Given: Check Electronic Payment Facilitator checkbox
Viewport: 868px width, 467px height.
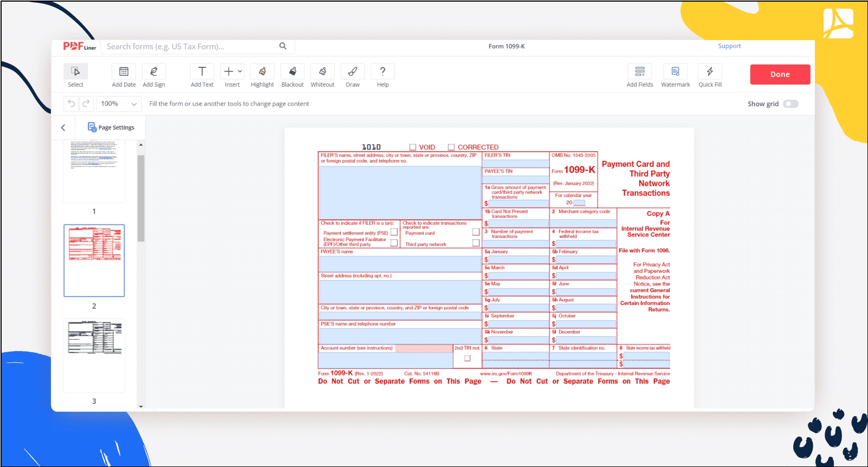Looking at the screenshot, I should coord(394,243).
